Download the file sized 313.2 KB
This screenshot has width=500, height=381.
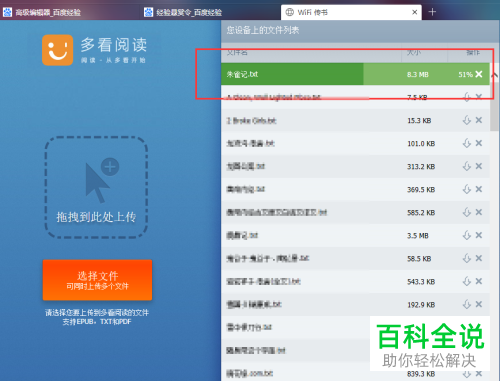click(467, 166)
